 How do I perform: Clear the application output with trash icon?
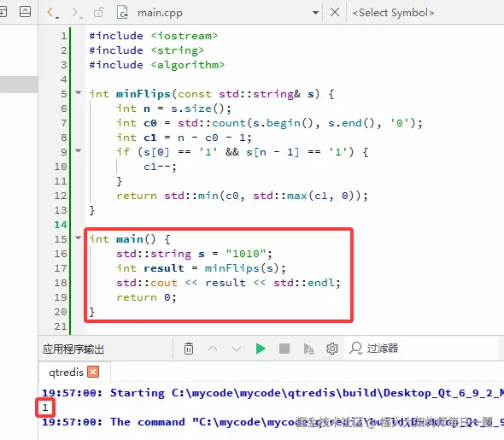(189, 349)
